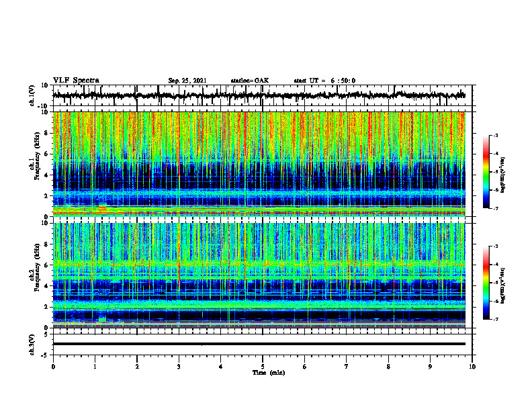Click the "10" tick on the time axis
This screenshot has height=411, width=532.
[472, 367]
